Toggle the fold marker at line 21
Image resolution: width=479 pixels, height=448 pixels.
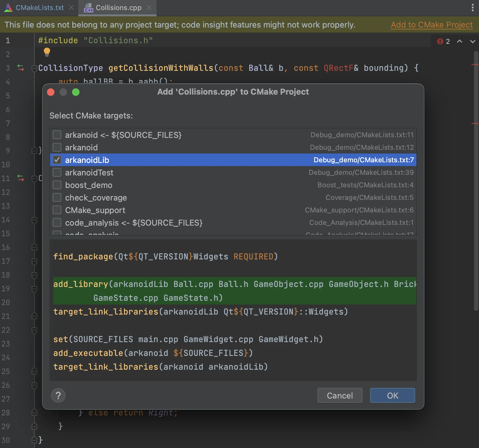coord(34,316)
